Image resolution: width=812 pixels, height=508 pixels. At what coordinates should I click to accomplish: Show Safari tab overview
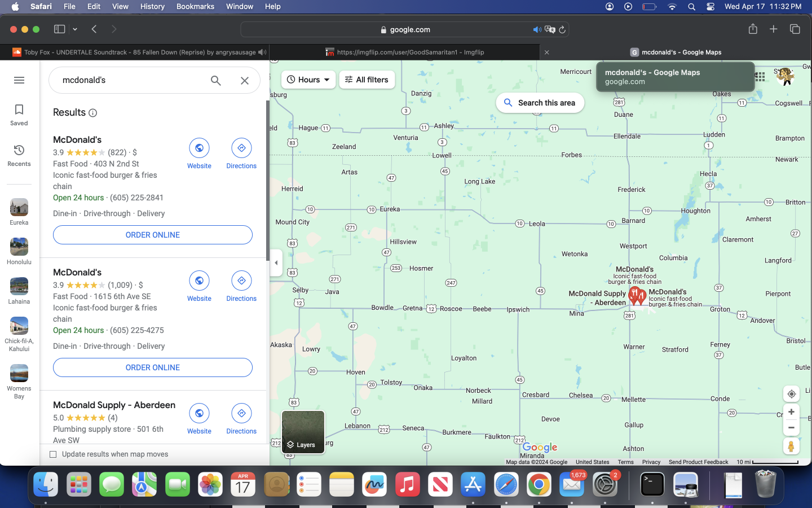(x=795, y=29)
